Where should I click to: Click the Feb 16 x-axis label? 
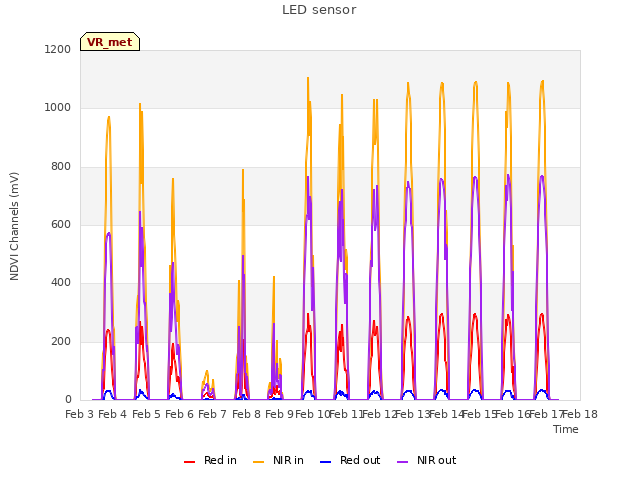click(513, 414)
